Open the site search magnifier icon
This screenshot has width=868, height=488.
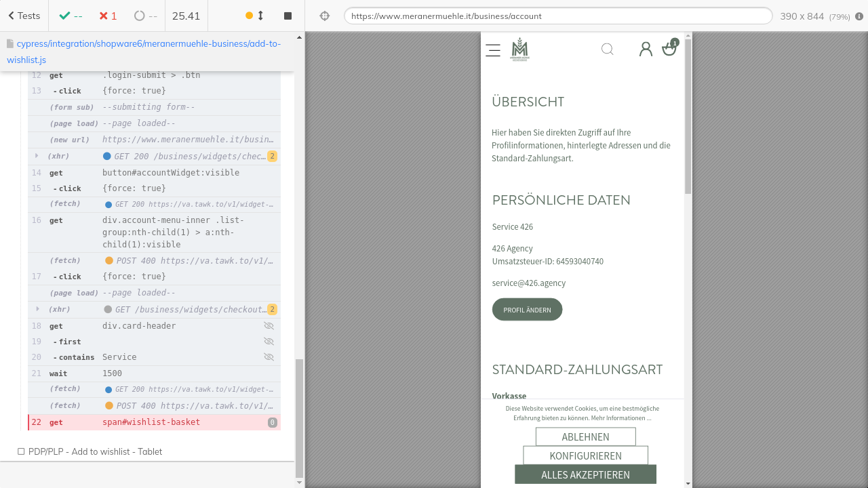click(608, 49)
